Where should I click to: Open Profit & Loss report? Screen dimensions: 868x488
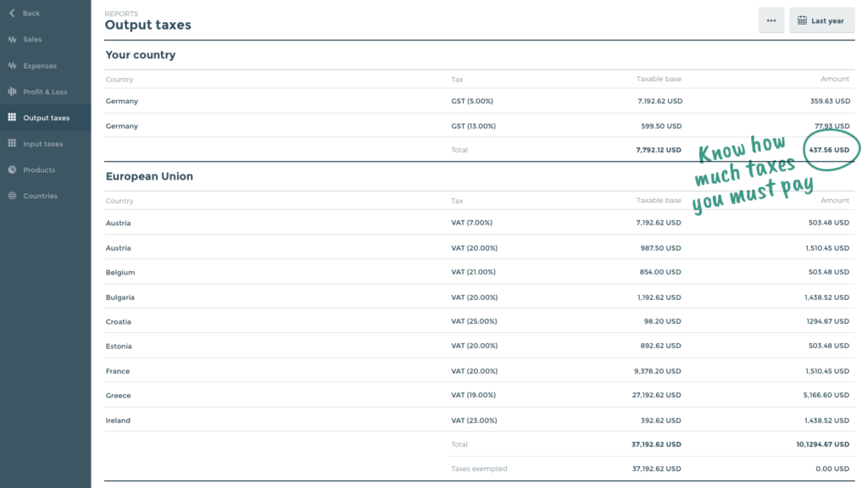(x=45, y=91)
